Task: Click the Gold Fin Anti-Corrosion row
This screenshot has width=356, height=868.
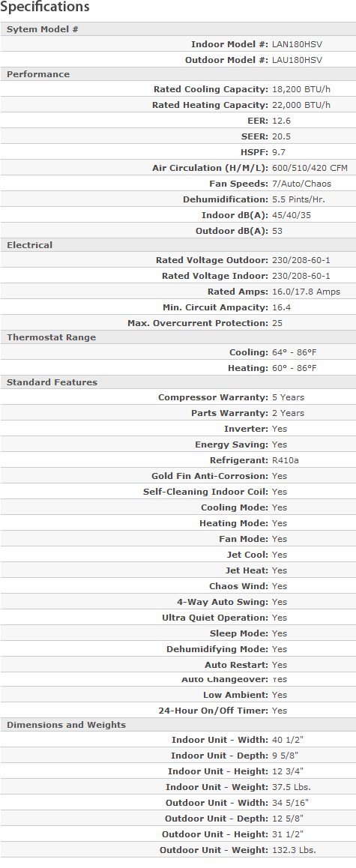Action: (x=178, y=476)
